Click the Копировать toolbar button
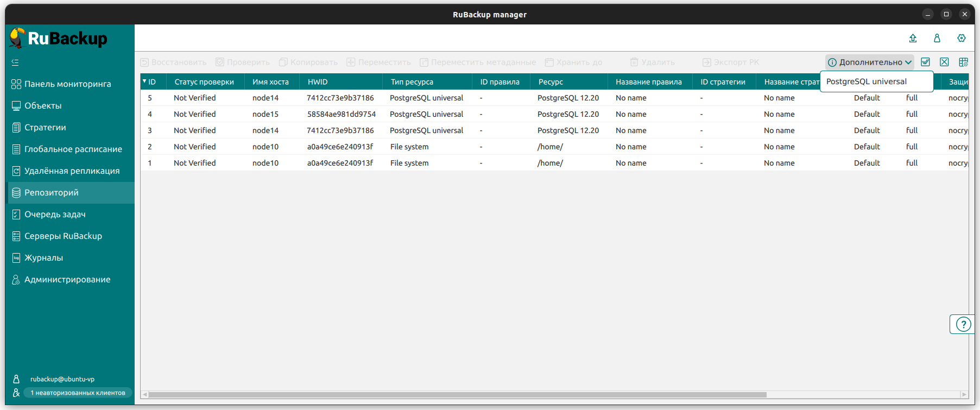The height and width of the screenshot is (410, 980). [308, 62]
